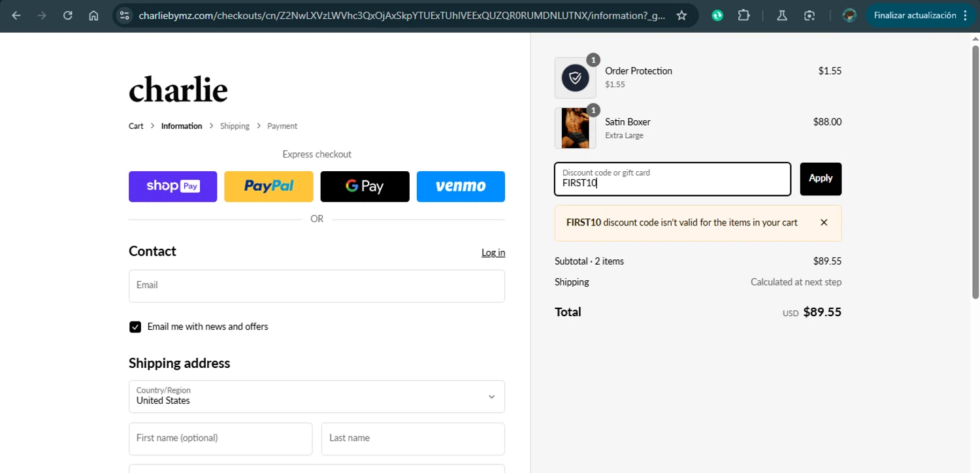
Task: Toggle Email me with news and offers
Action: tap(135, 327)
